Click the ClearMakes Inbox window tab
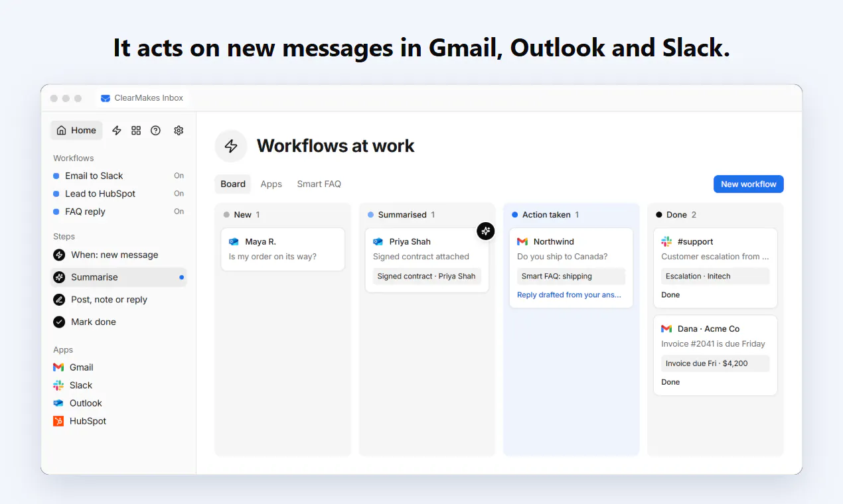Screen dimensions: 843x504 tap(142, 98)
